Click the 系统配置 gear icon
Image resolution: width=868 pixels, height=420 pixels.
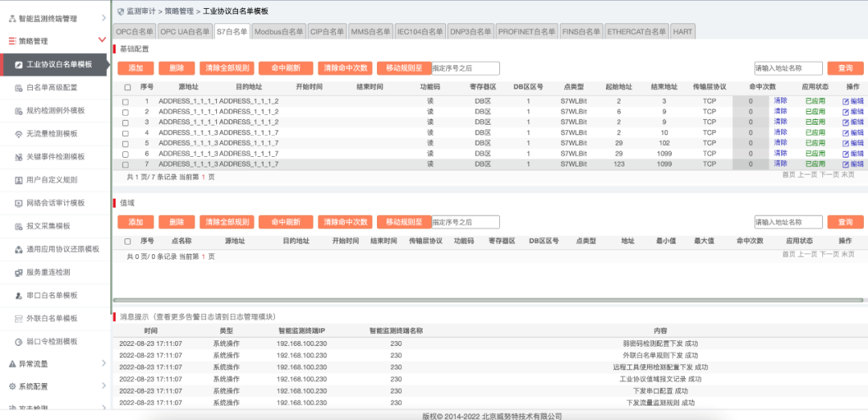12,386
